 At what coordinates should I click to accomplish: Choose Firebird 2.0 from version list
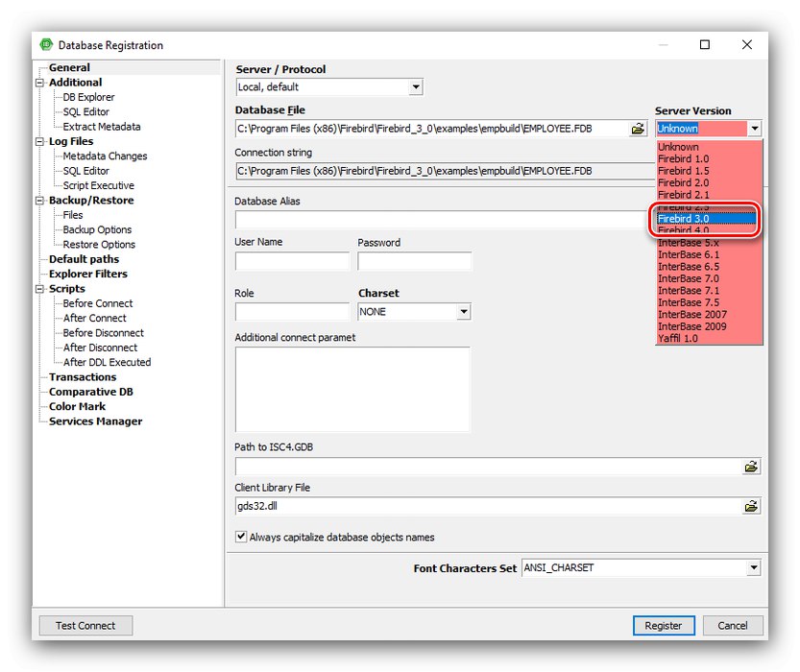click(709, 182)
